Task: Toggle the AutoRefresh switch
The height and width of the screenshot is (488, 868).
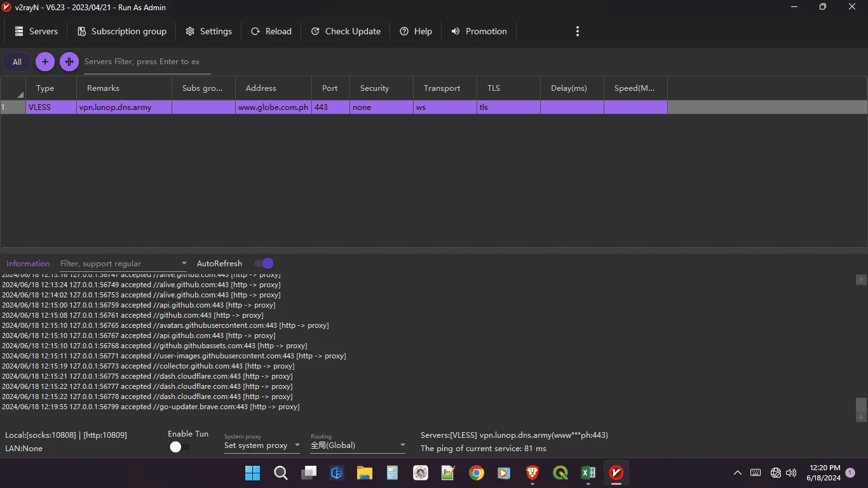Action: (264, 263)
